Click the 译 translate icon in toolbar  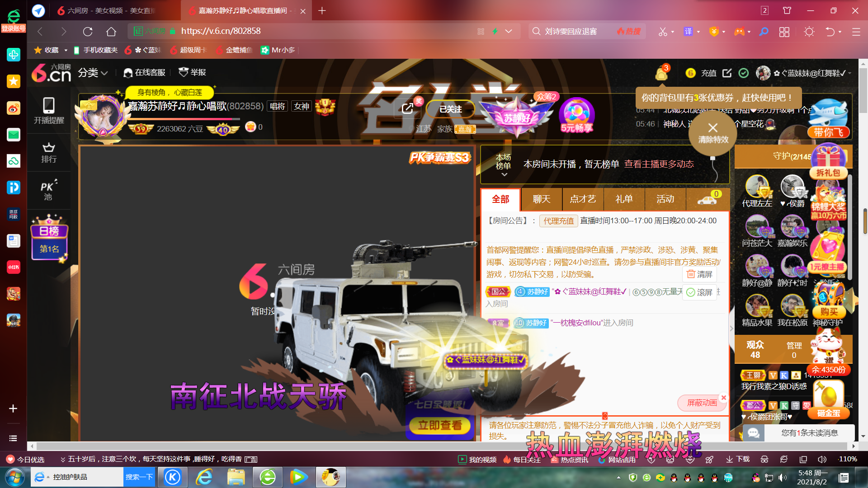tap(688, 32)
